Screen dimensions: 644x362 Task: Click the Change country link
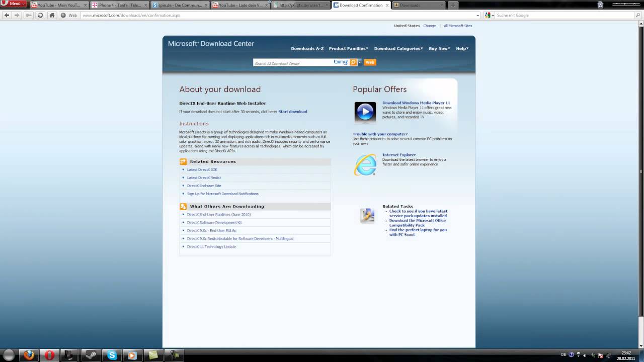[x=430, y=26]
